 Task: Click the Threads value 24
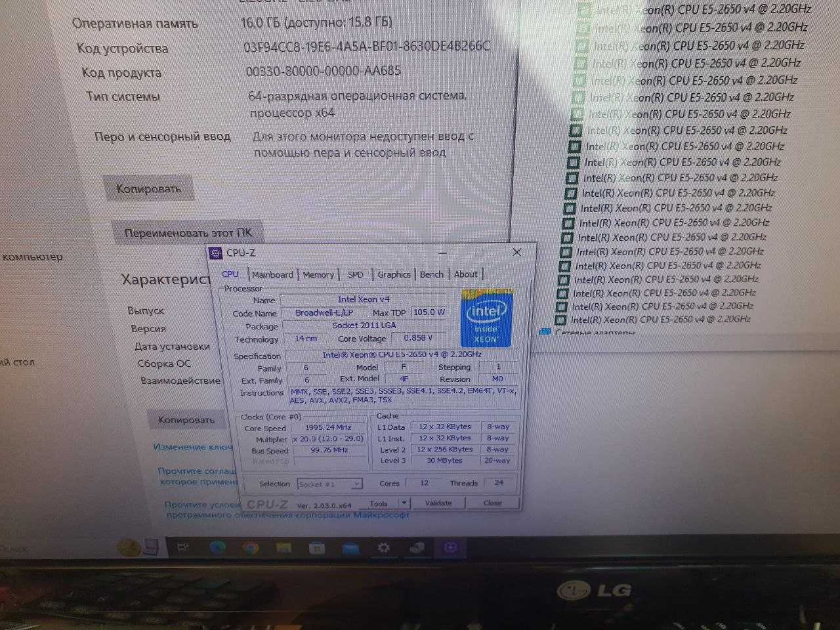(499, 483)
